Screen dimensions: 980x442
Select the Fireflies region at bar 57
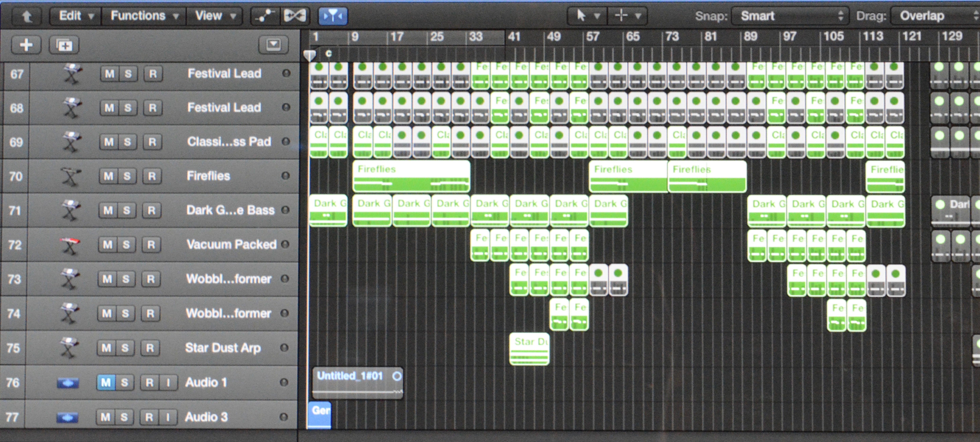tap(628, 177)
